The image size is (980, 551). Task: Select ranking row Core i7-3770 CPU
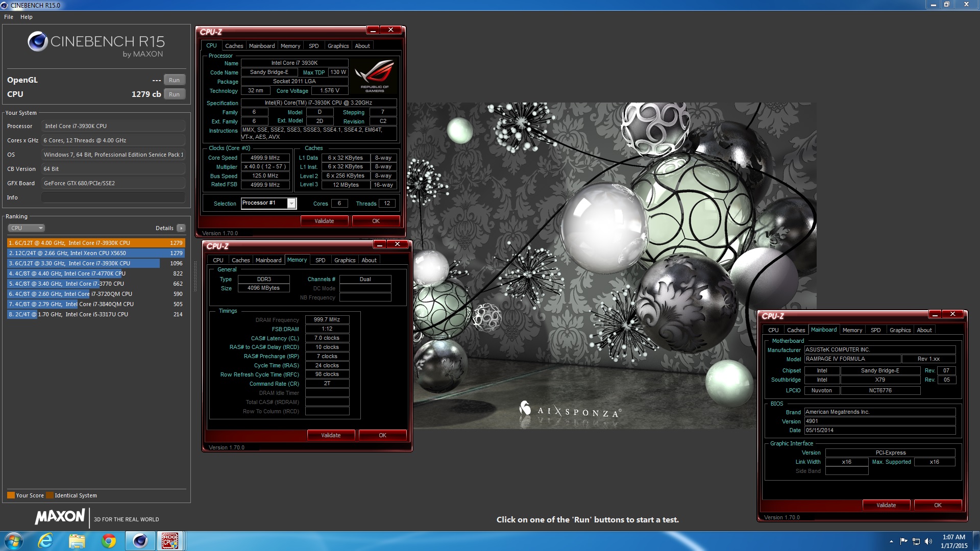(95, 284)
